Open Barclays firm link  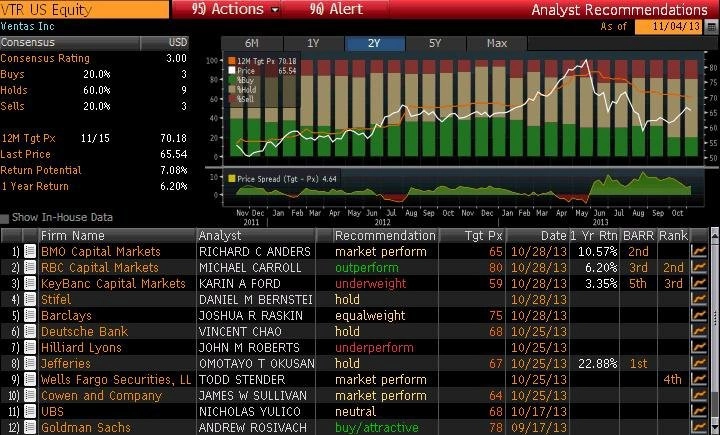pos(66,316)
